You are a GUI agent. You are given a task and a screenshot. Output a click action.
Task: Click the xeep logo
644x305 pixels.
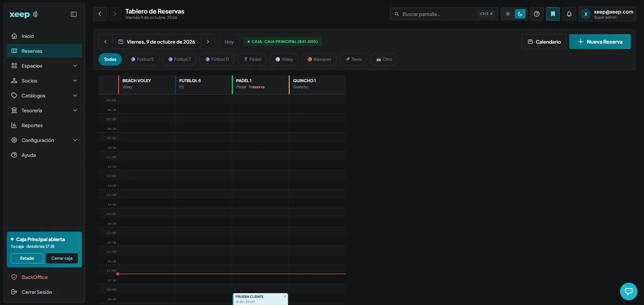click(23, 14)
